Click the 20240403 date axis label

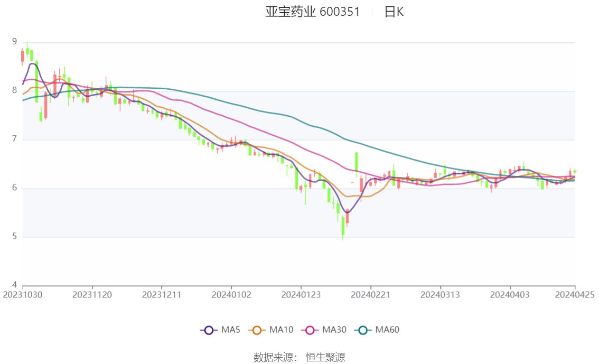(x=510, y=295)
